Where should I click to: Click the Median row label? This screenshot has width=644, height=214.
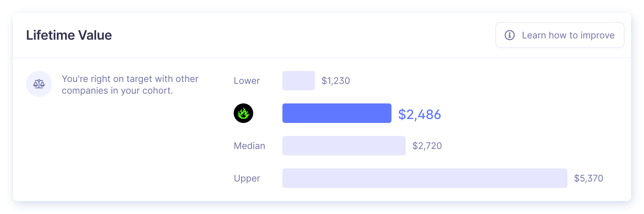coord(249,146)
